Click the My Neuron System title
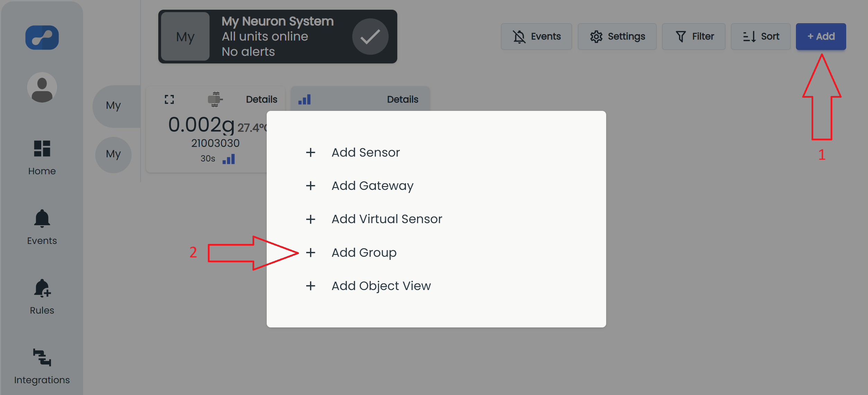 [x=277, y=21]
